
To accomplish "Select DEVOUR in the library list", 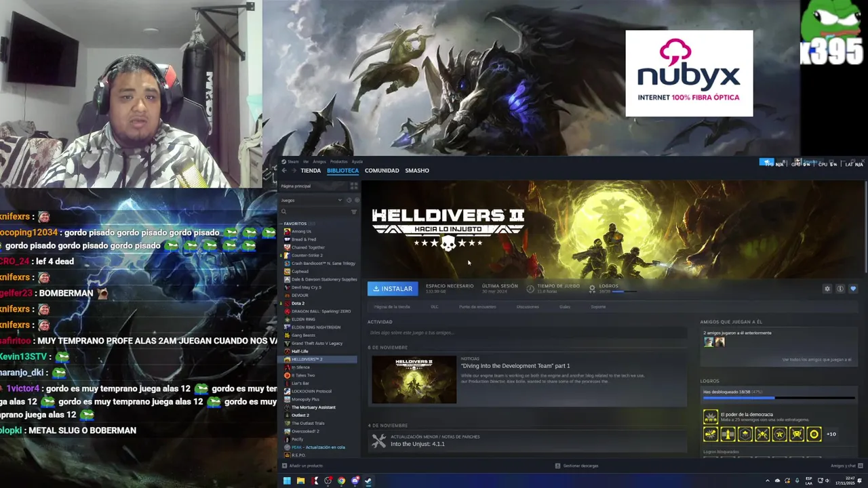I will tap(299, 296).
